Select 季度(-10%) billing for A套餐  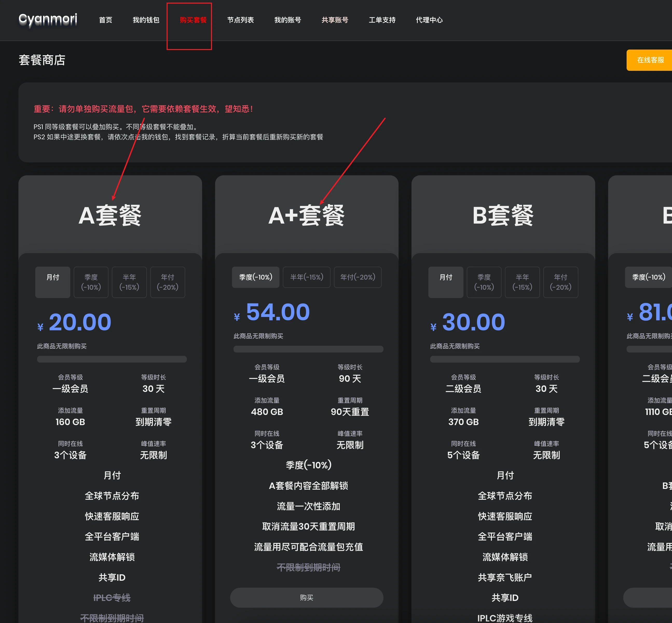coord(91,282)
